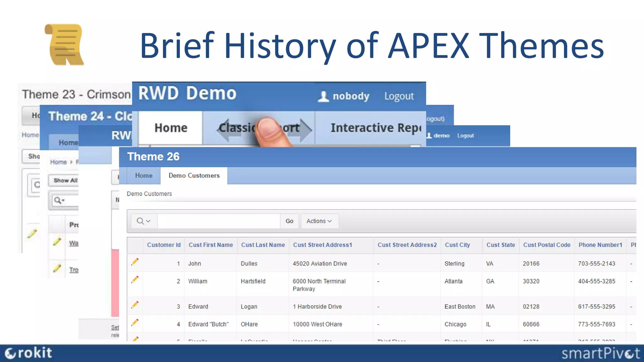This screenshot has height=362, width=644.
Task: Click the '703-555-2143' phone cell
Action: click(597, 264)
